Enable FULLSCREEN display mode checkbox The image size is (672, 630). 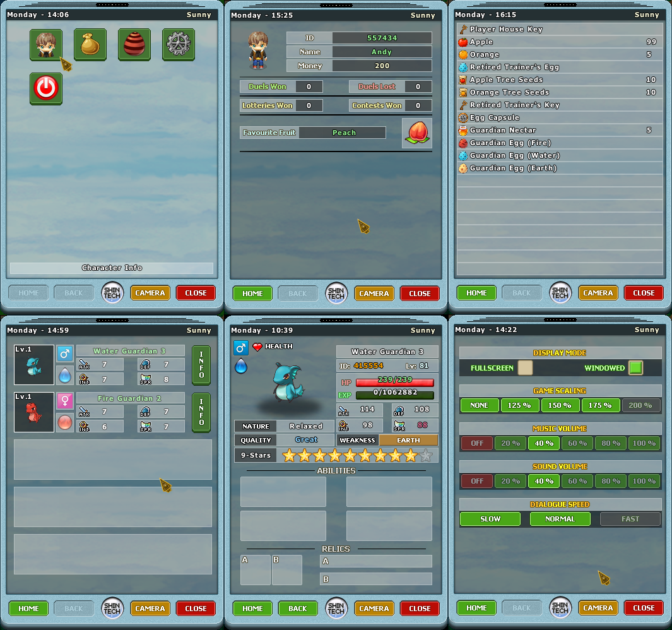(525, 368)
